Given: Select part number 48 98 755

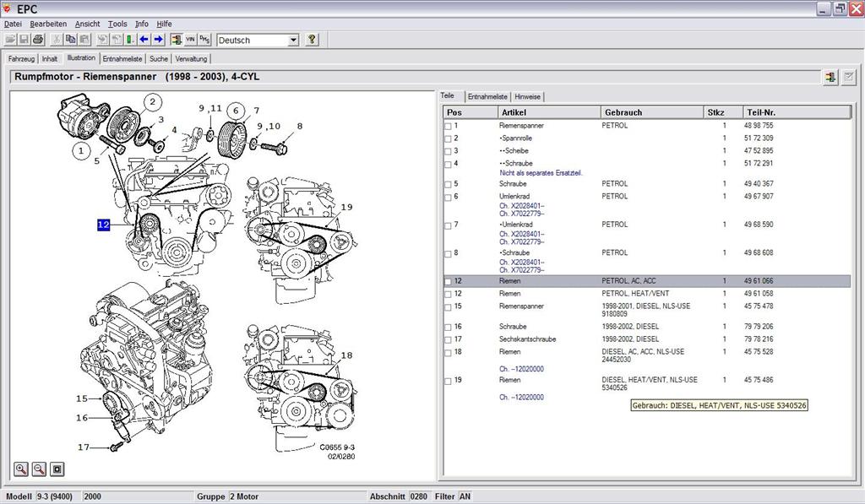Looking at the screenshot, I should [759, 126].
